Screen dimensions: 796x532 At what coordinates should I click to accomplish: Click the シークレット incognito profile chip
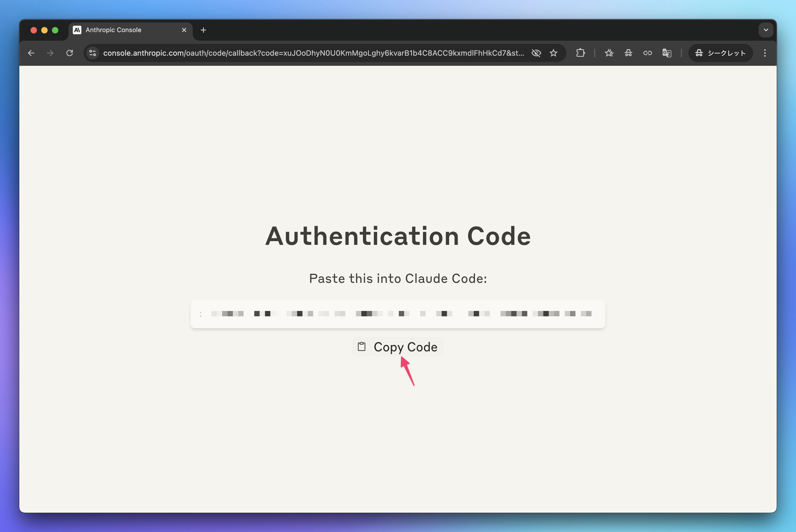[x=720, y=53]
